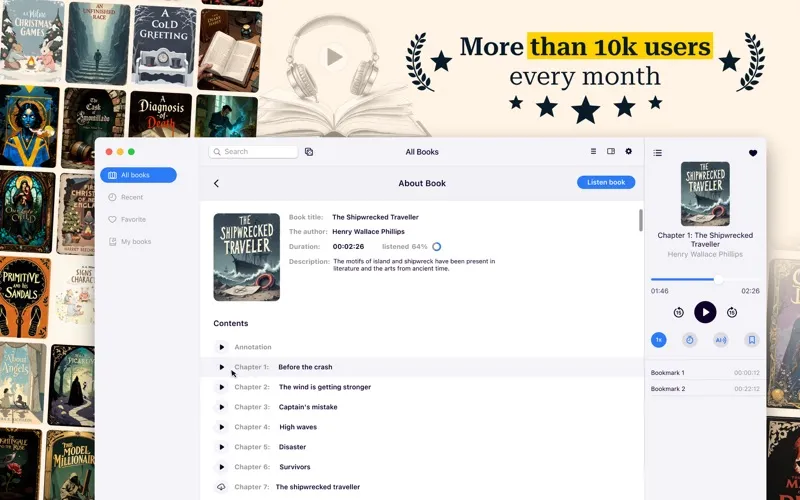Rewind 15 seconds in the player
This screenshot has height=500, width=800.
coord(678,312)
